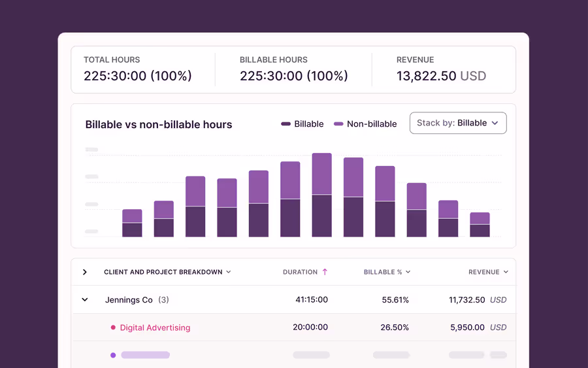Expand all rows with header chevron

point(85,272)
